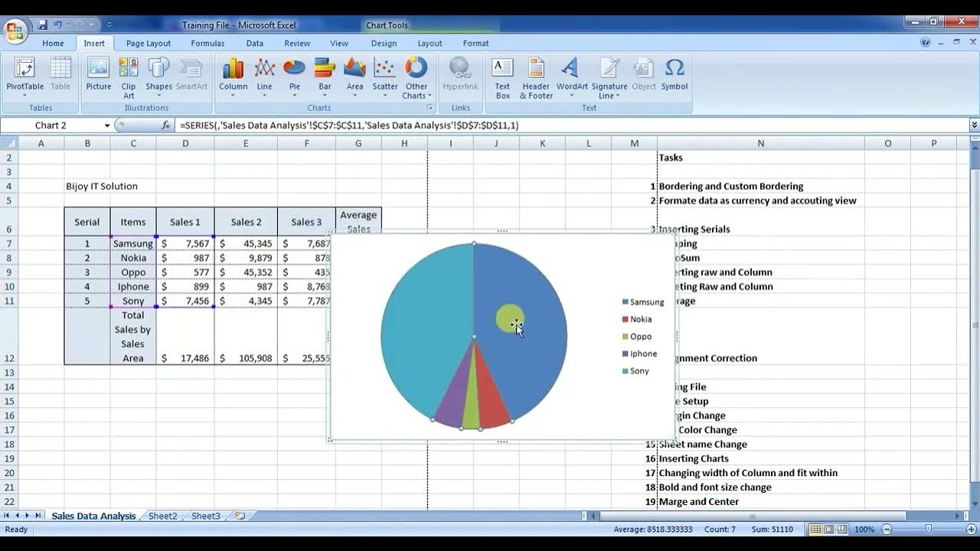Insert an Area chart
The height and width of the screenshot is (551, 980).
pyautogui.click(x=354, y=77)
